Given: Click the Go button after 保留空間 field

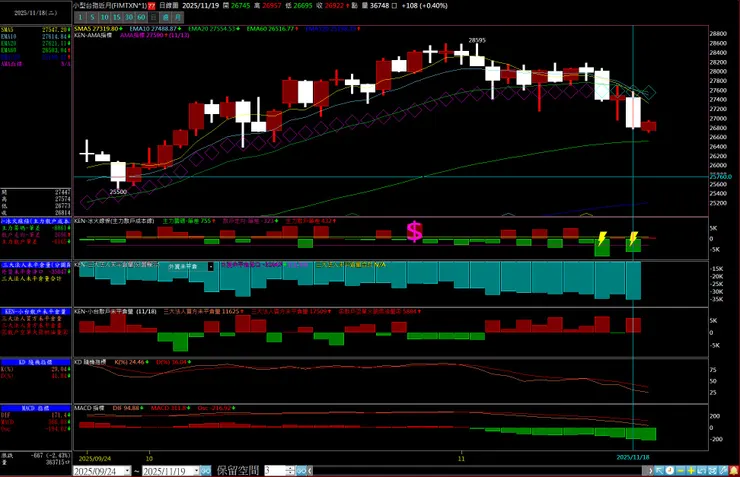Looking at the screenshot, I should click(301, 470).
